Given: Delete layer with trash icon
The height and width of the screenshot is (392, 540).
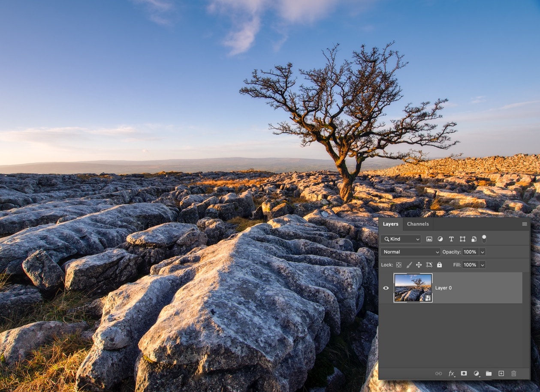Looking at the screenshot, I should pos(514,374).
